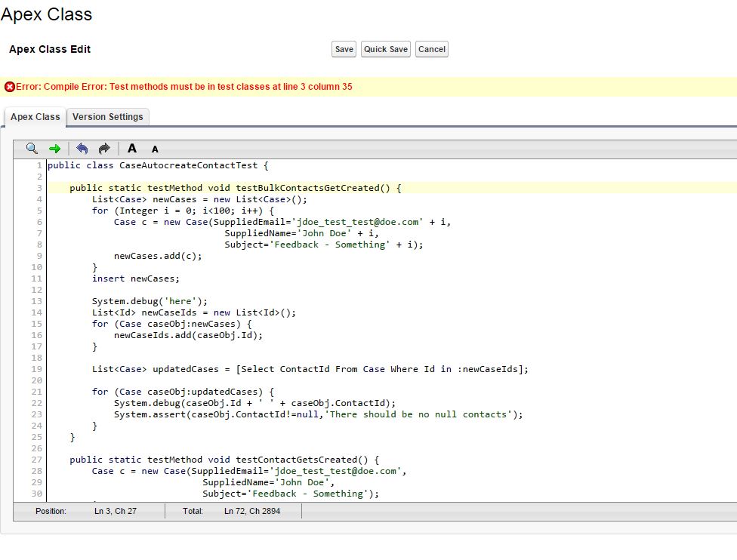
Task: Cancel the Apex class edit
Action: pos(431,49)
